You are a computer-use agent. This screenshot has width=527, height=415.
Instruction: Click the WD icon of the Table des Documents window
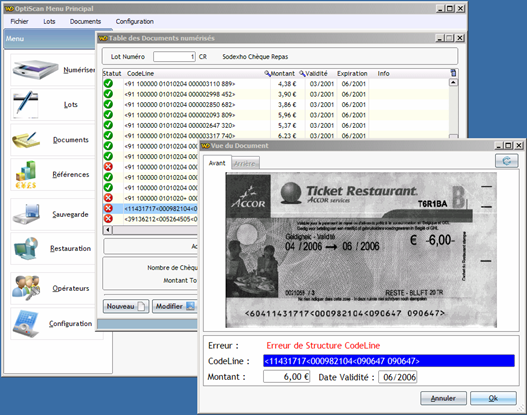(x=103, y=38)
